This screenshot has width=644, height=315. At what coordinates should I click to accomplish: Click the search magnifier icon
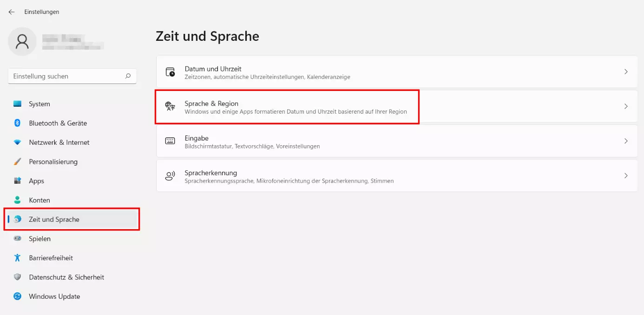[128, 76]
